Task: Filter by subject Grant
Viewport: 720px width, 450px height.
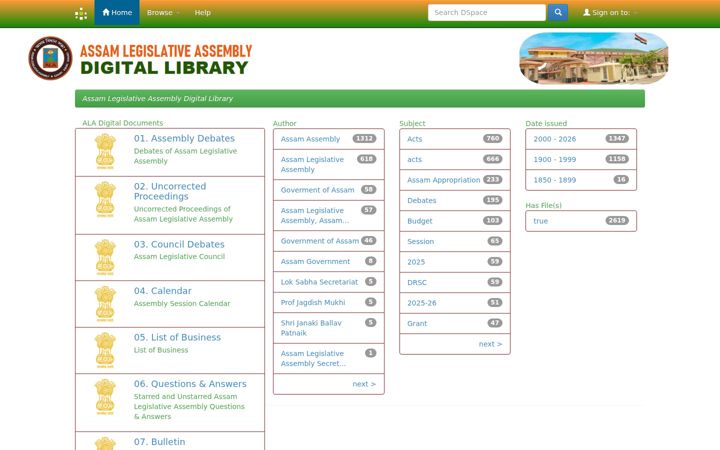Action: tap(417, 323)
